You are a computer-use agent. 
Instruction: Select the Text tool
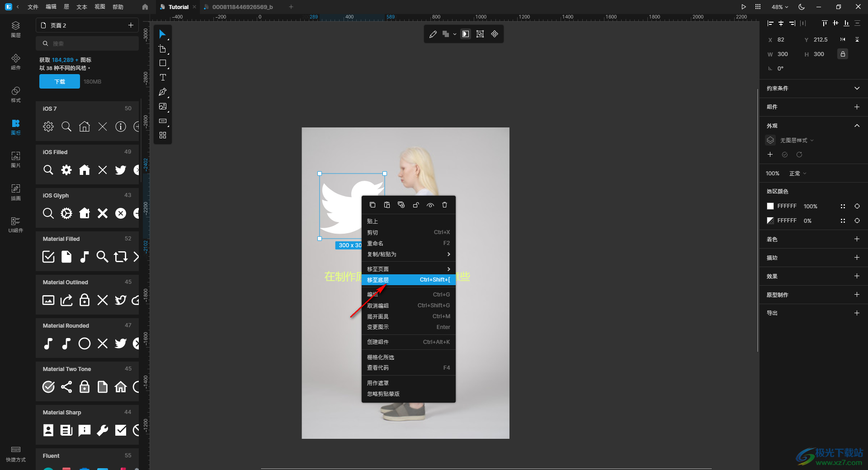point(163,78)
